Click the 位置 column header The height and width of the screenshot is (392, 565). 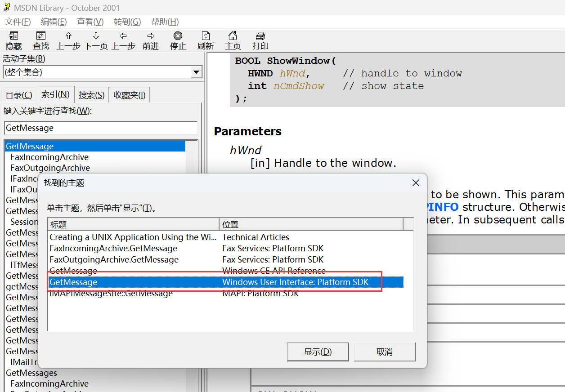311,224
